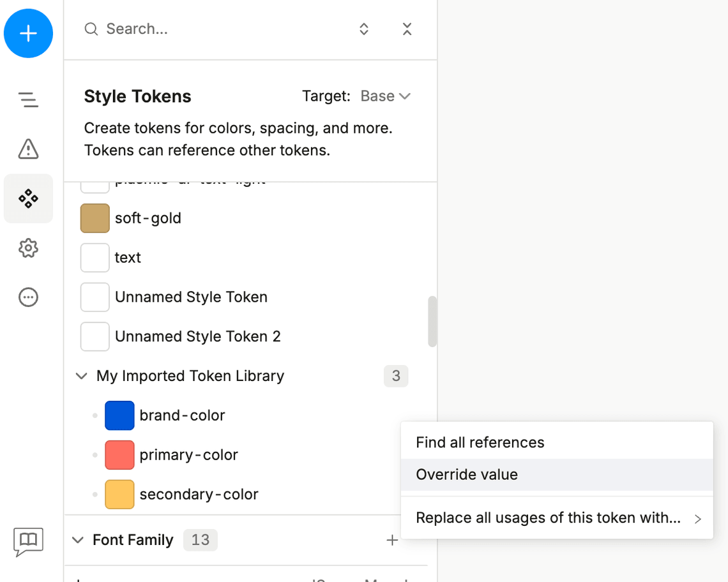Select the brand-color token row
This screenshot has width=728, height=582.
coord(182,415)
